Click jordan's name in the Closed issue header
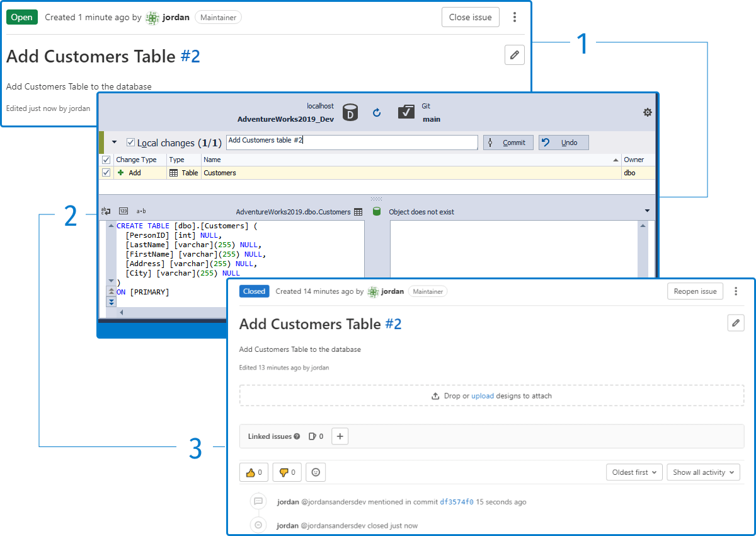756x536 pixels. (393, 291)
